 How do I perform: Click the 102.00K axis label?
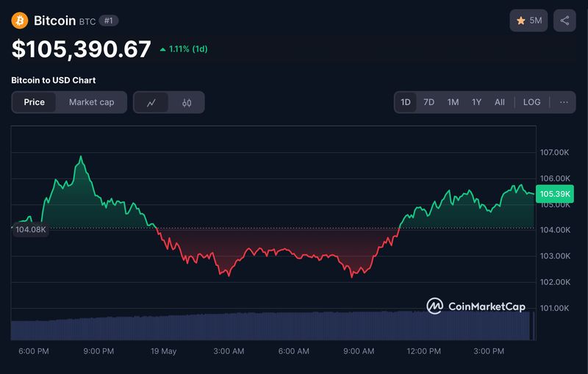tap(555, 282)
